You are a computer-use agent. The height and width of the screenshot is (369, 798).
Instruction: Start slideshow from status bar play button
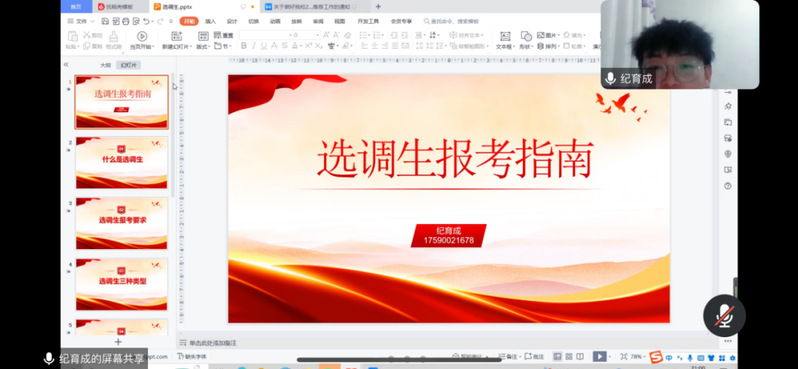click(600, 356)
